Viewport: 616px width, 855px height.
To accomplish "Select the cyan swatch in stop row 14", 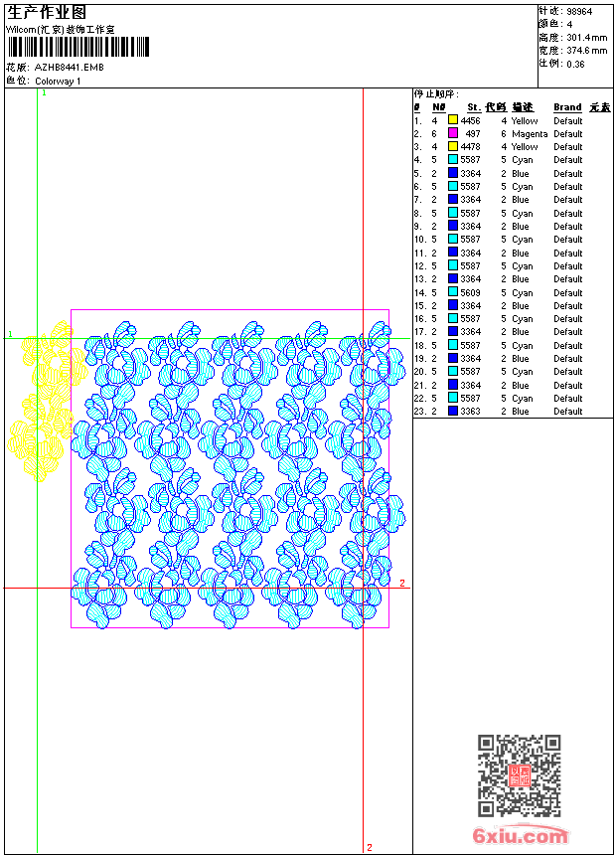I will [x=453, y=292].
